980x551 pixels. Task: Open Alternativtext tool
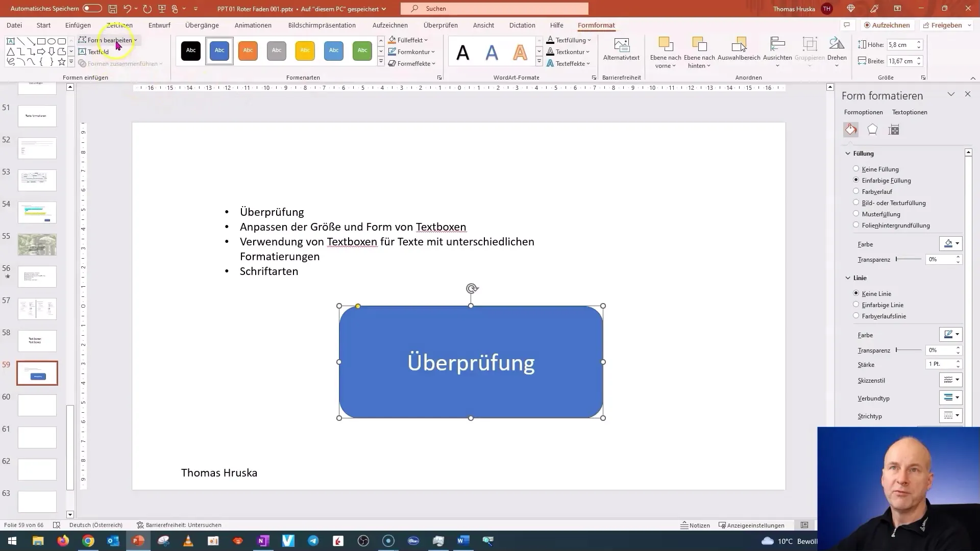(x=621, y=50)
